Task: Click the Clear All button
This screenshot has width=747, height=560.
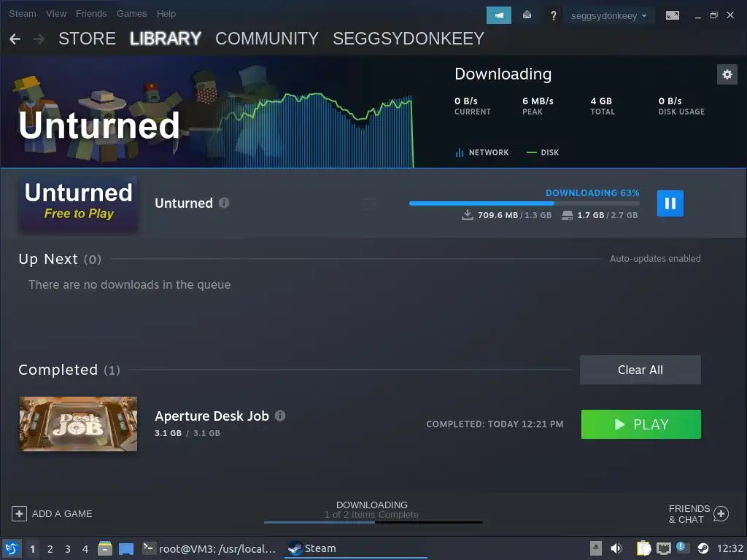Action: pos(640,370)
